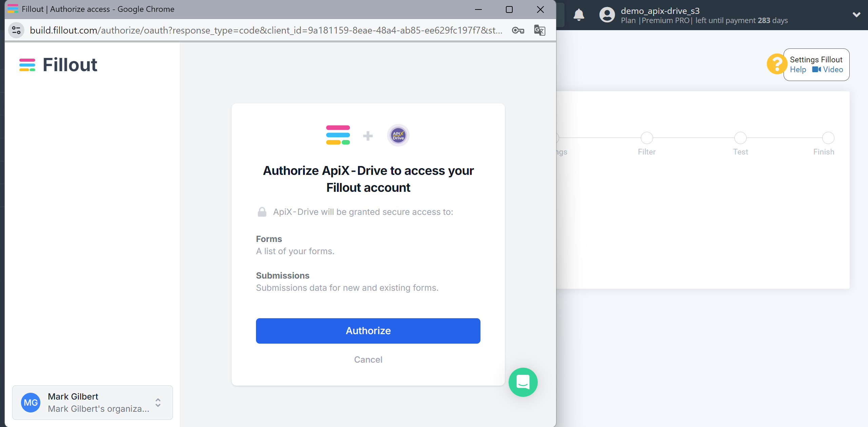Click the Cancel link
The height and width of the screenshot is (427, 868).
[368, 360]
